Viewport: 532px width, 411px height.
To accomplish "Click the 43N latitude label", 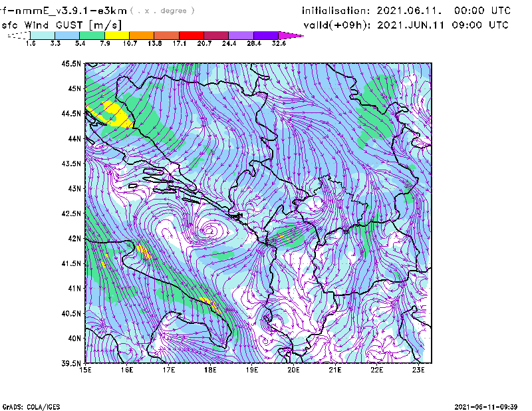I will point(74,188).
